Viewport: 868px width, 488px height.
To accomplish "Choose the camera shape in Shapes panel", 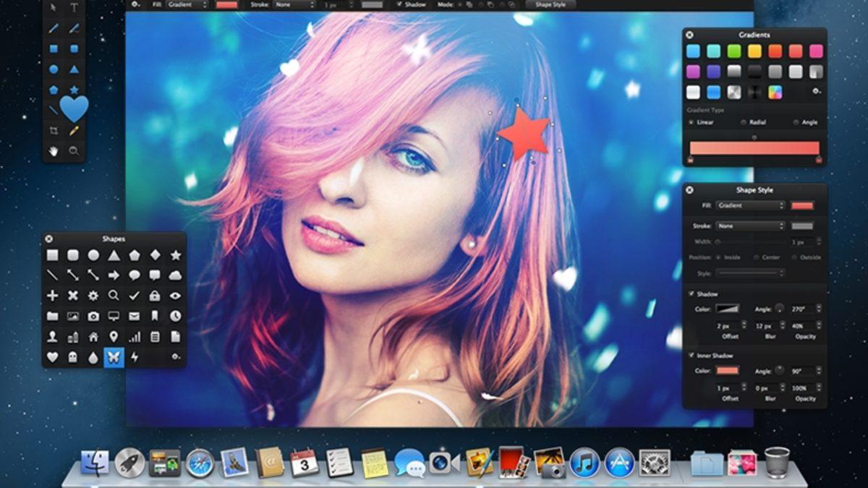I will coord(93,317).
